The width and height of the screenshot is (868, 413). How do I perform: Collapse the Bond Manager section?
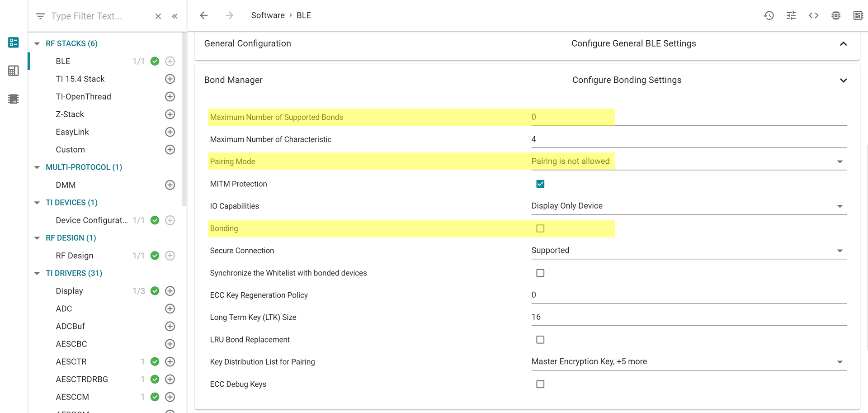click(x=843, y=81)
